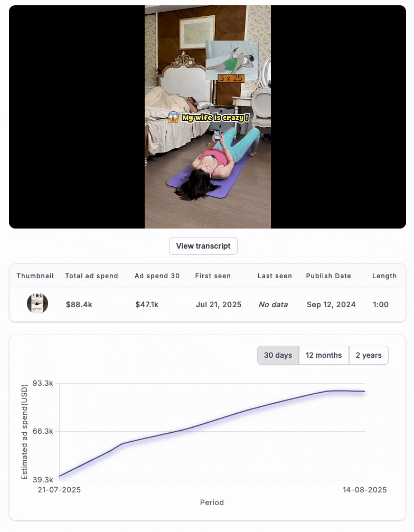Click the $88.4k total ad spend value
Image resolution: width=414 pixels, height=532 pixels.
79,305
